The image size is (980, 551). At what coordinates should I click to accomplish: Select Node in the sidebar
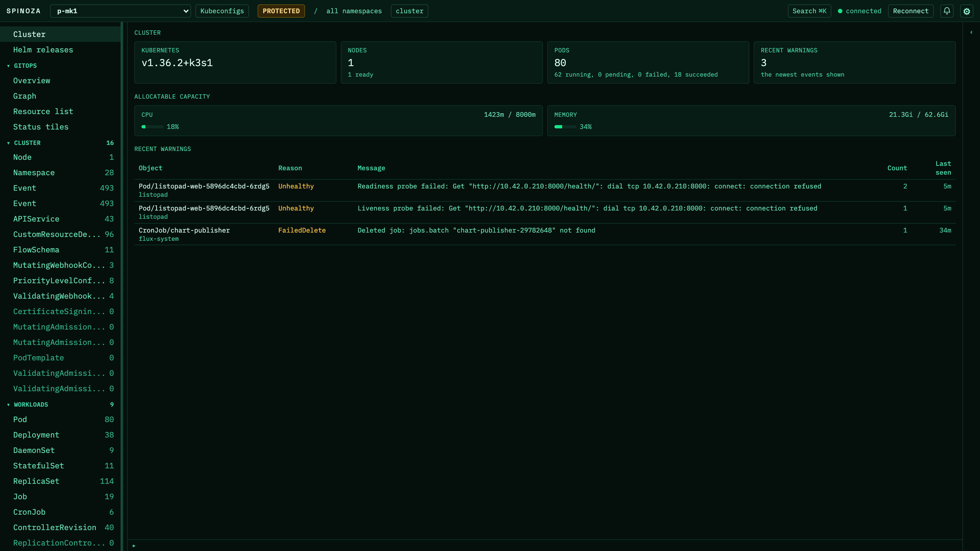coord(60,157)
